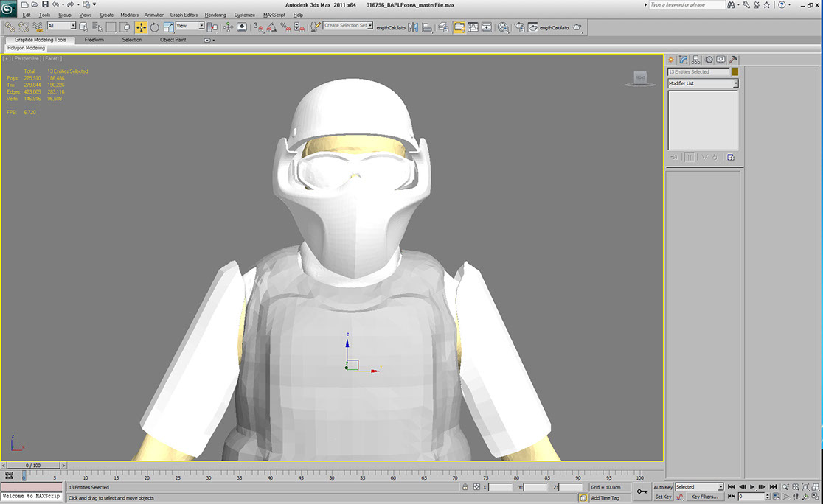The width and height of the screenshot is (823, 504).
Task: Switch to the Utilities hammer panel
Action: pos(733,60)
